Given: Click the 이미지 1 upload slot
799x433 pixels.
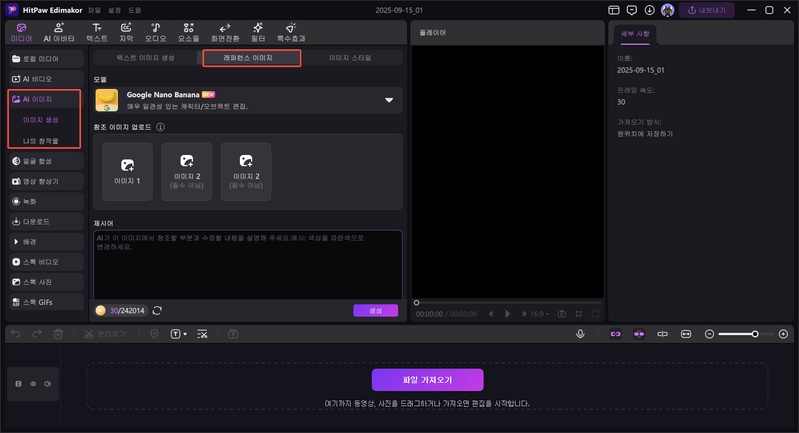Looking at the screenshot, I should [128, 169].
